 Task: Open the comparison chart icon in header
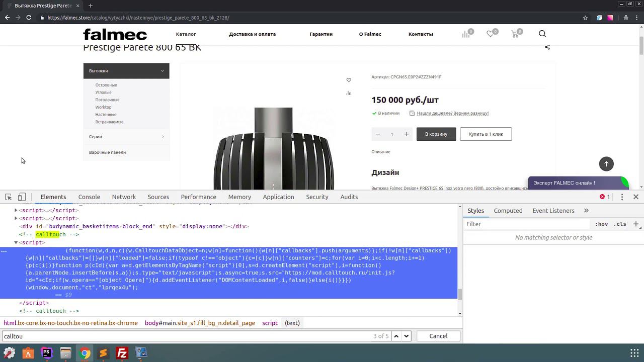click(466, 33)
